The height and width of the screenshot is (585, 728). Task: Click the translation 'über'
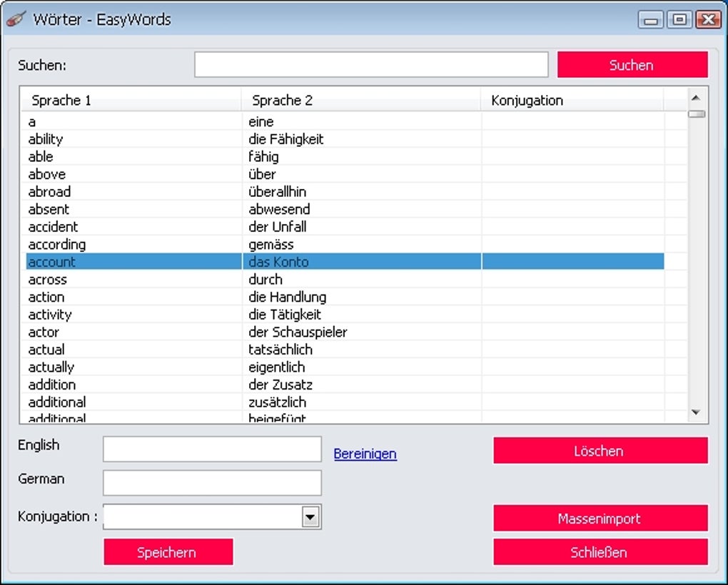point(262,175)
